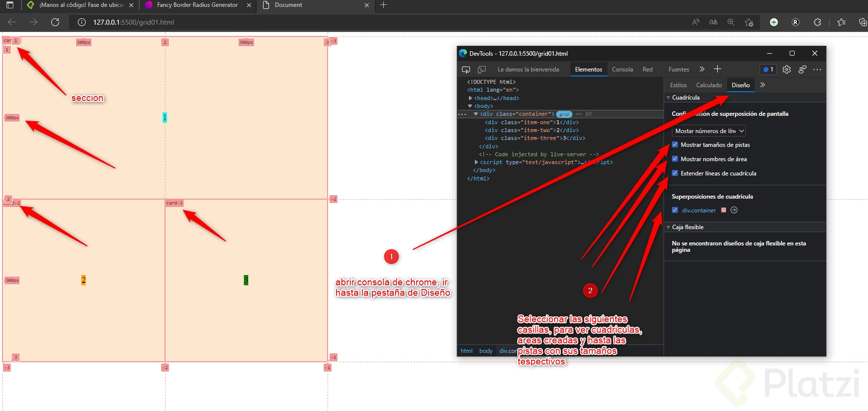Select body in the DevTools breadcrumb
Viewport: 868px width, 411px height.
point(486,351)
